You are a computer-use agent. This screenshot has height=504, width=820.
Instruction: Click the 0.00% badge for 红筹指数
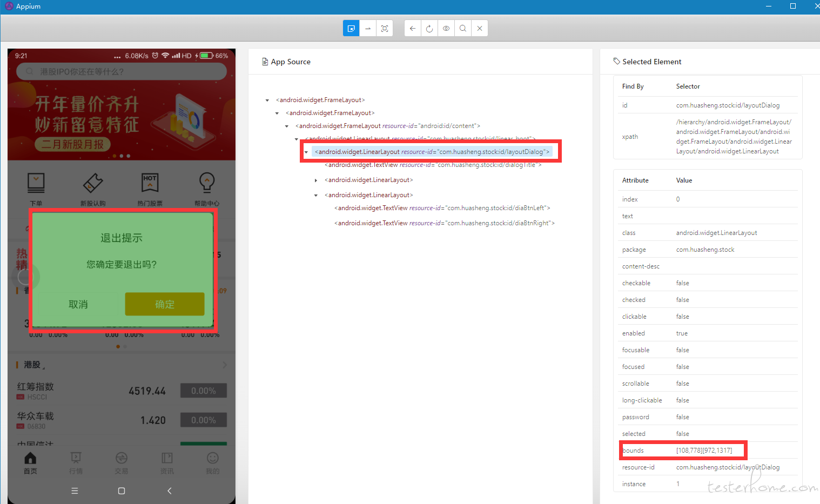click(204, 391)
